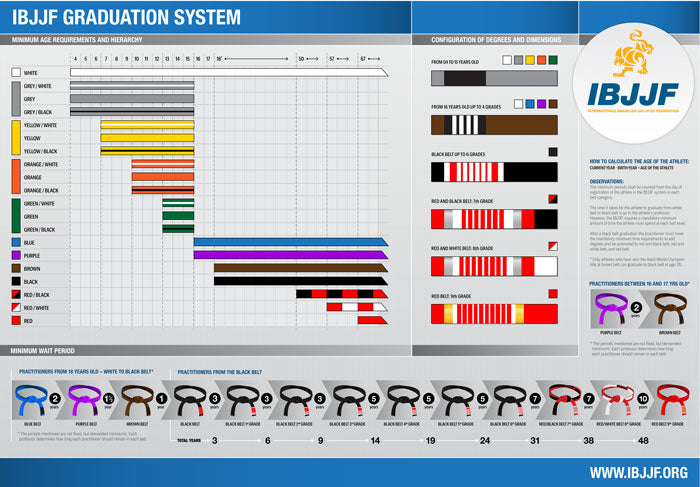Screen dimensions: 700x487
Task: Click brown belt icon in 16-17 yrs section
Action: [x=670, y=309]
